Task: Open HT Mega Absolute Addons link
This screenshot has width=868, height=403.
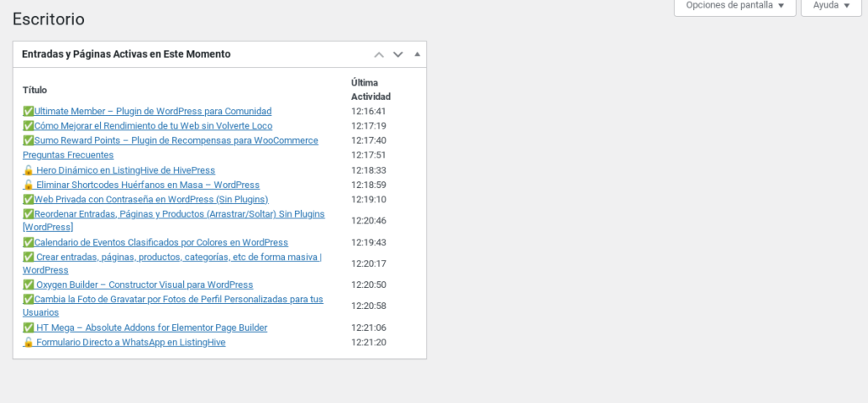Action: [x=145, y=328]
